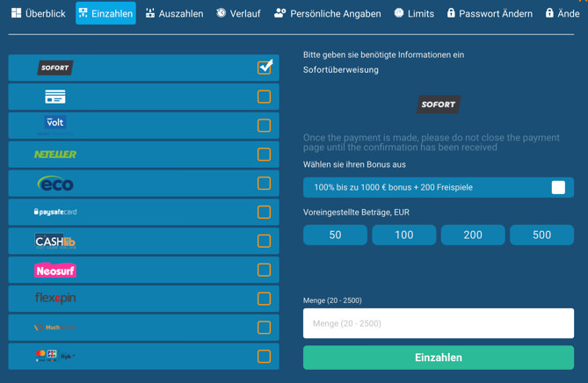
Task: Click the CASHlib logo
Action: point(55,241)
